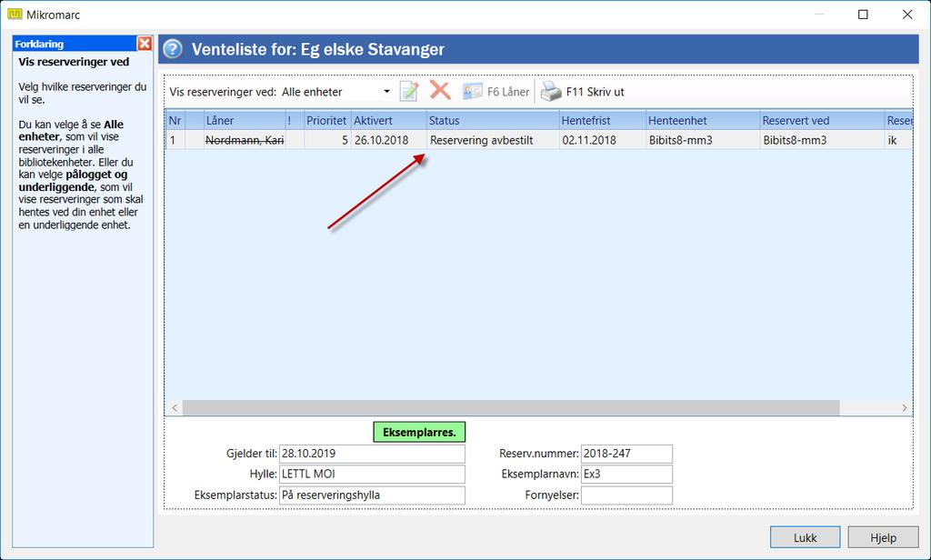
Task: Sort by the Låner column header
Action: 245,120
